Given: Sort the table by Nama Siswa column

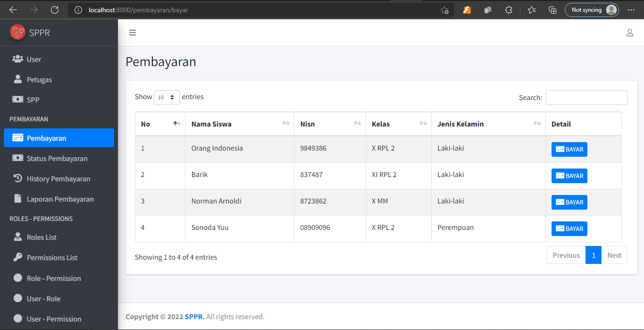Looking at the screenshot, I should click(x=211, y=124).
